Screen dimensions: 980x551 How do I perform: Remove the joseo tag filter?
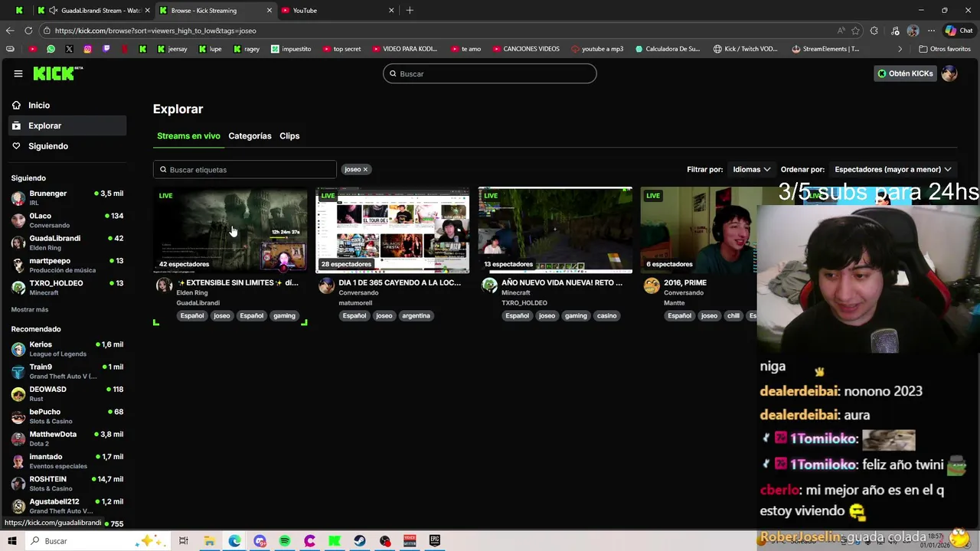click(365, 169)
